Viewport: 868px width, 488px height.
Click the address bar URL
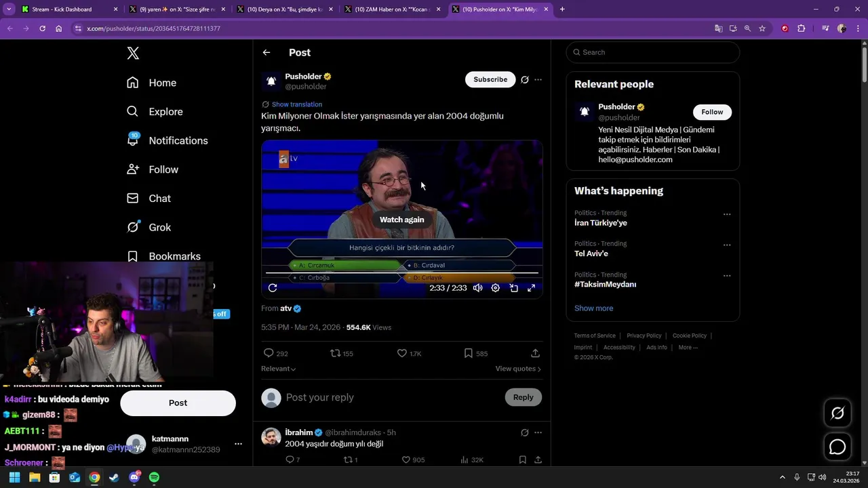[153, 28]
